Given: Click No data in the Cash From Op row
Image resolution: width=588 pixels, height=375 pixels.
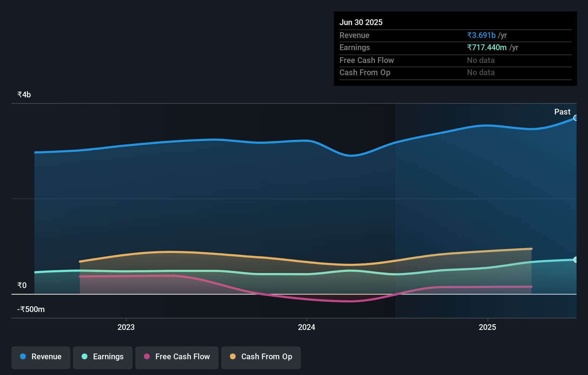Looking at the screenshot, I should (481, 72).
